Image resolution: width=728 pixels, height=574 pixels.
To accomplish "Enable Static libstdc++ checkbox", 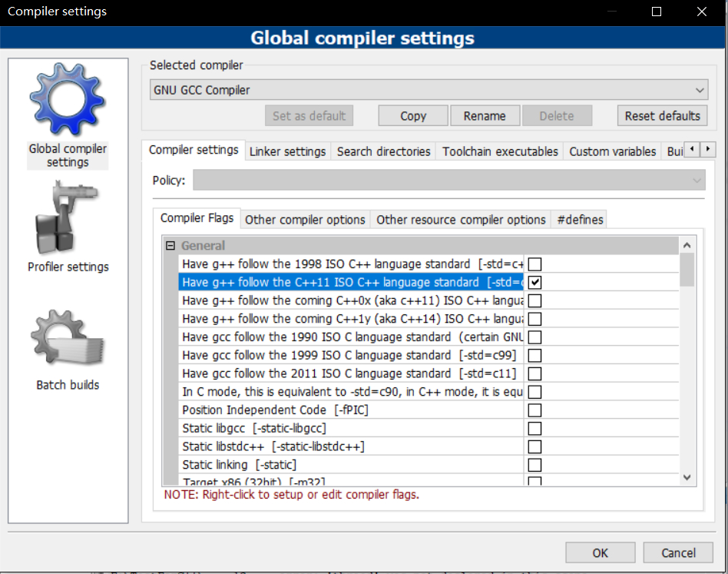I will click(534, 446).
